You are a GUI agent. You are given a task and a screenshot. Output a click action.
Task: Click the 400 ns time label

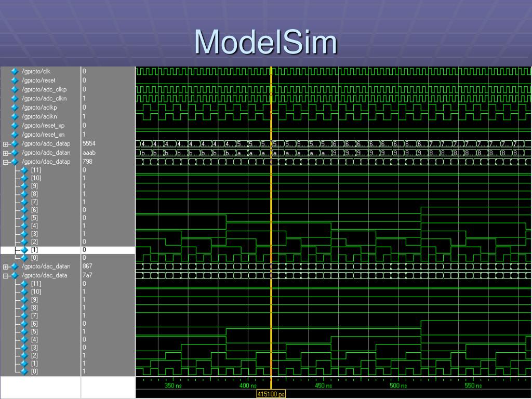[x=248, y=386]
